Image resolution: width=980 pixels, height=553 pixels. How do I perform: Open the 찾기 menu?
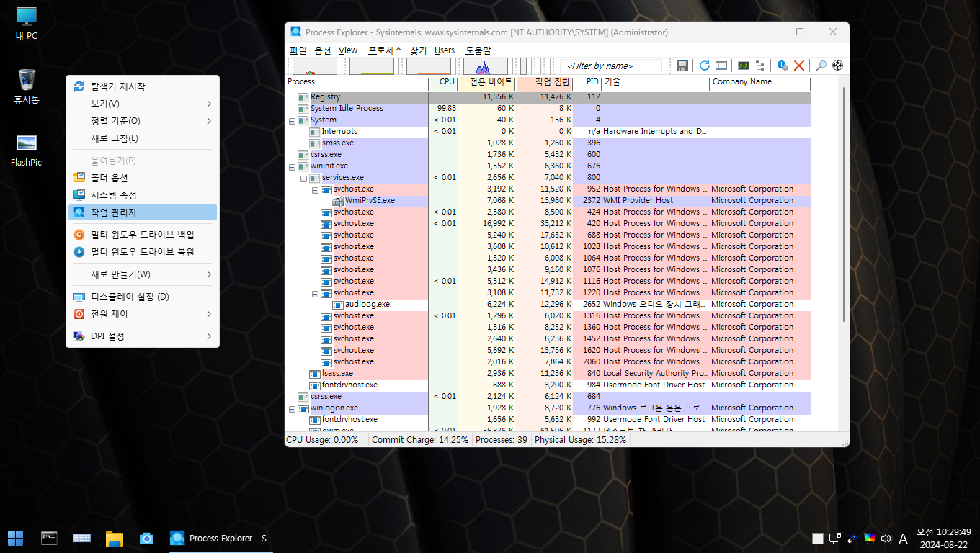point(419,50)
